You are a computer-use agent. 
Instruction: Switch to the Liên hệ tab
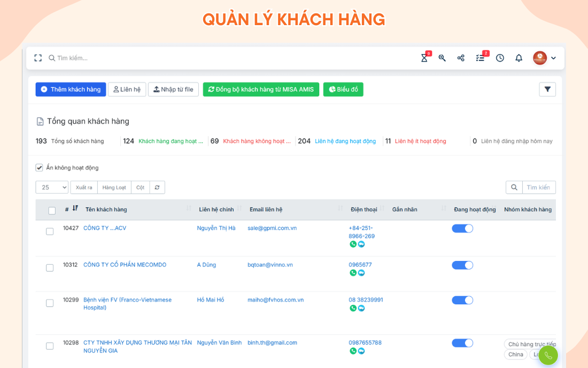[127, 89]
